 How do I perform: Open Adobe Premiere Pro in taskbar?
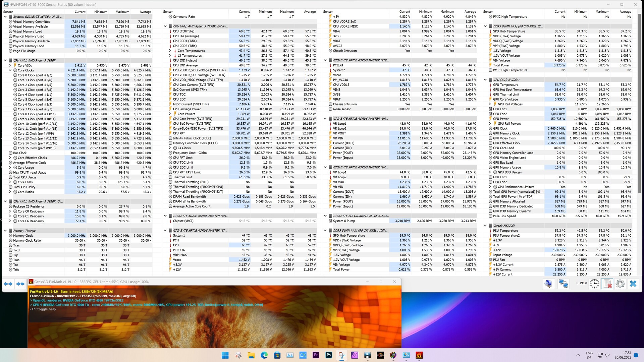(x=316, y=355)
